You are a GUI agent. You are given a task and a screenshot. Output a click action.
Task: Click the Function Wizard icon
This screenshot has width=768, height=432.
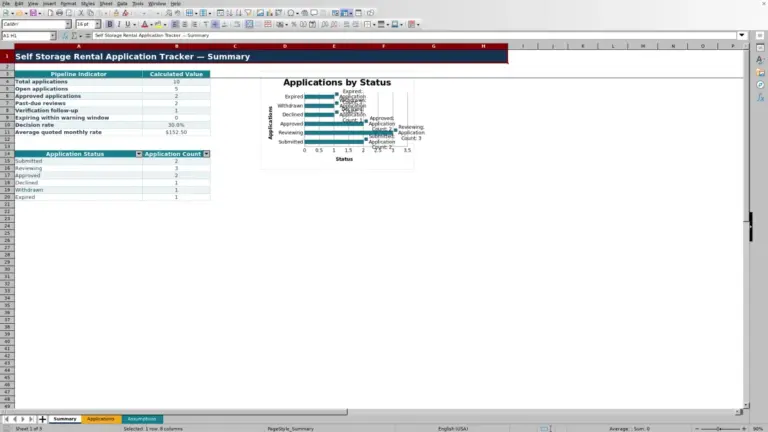(65, 36)
